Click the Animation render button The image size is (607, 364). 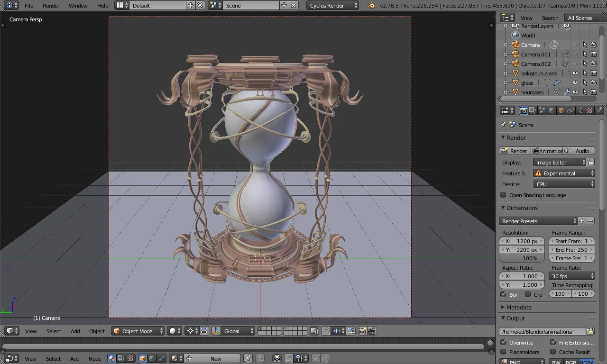(x=548, y=151)
